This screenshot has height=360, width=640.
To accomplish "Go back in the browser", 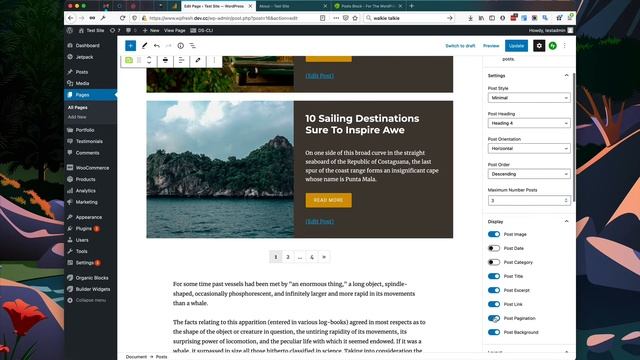I will click(x=71, y=18).
